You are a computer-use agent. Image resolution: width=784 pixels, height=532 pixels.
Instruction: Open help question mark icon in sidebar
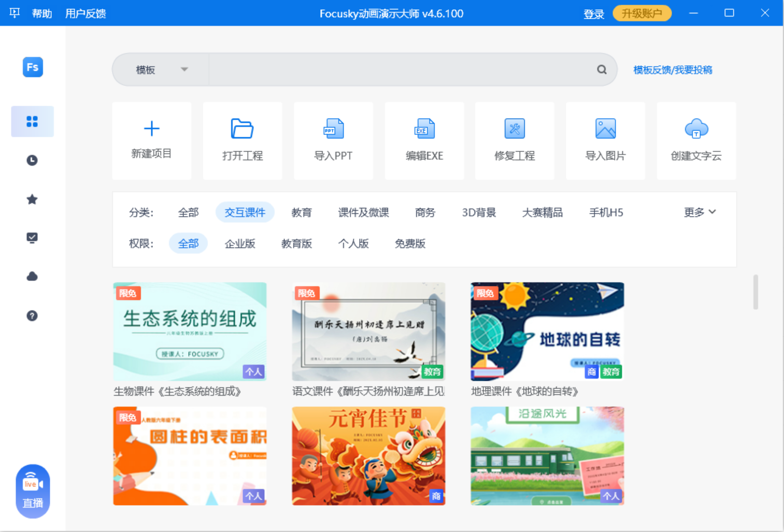[x=32, y=315]
